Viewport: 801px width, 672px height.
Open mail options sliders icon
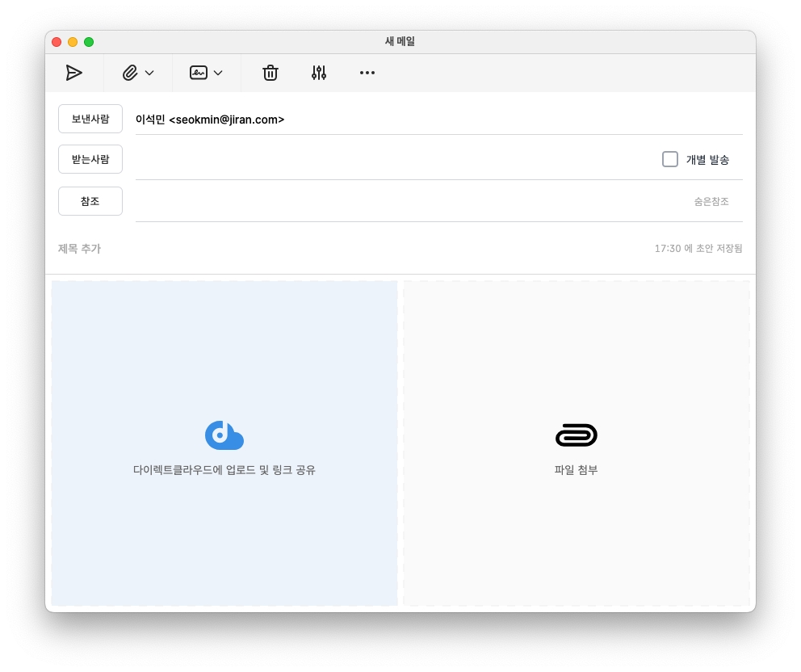pyautogui.click(x=319, y=73)
